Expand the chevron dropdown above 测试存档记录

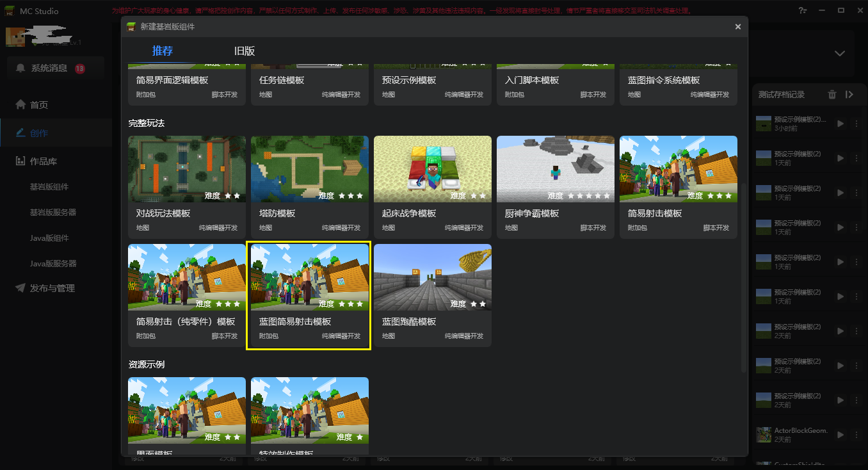click(x=840, y=53)
